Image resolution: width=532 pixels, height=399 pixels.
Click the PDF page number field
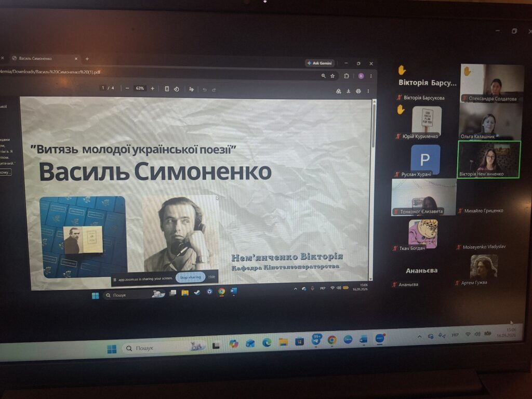pos(103,88)
